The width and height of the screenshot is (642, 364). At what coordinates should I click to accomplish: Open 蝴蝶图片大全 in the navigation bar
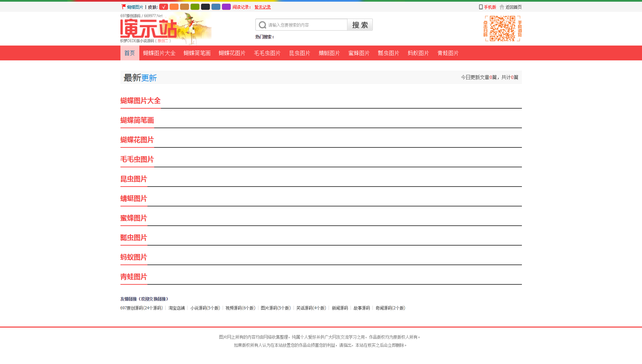pyautogui.click(x=159, y=53)
